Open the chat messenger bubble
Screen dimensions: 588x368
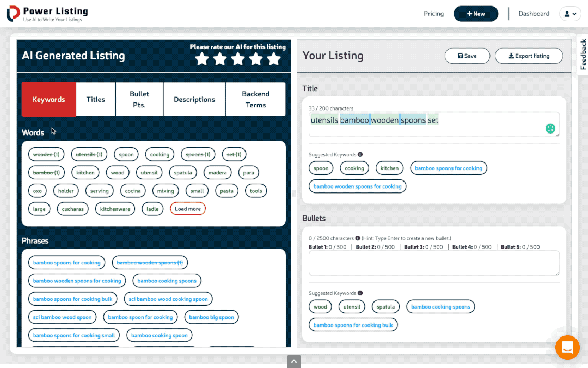(567, 347)
